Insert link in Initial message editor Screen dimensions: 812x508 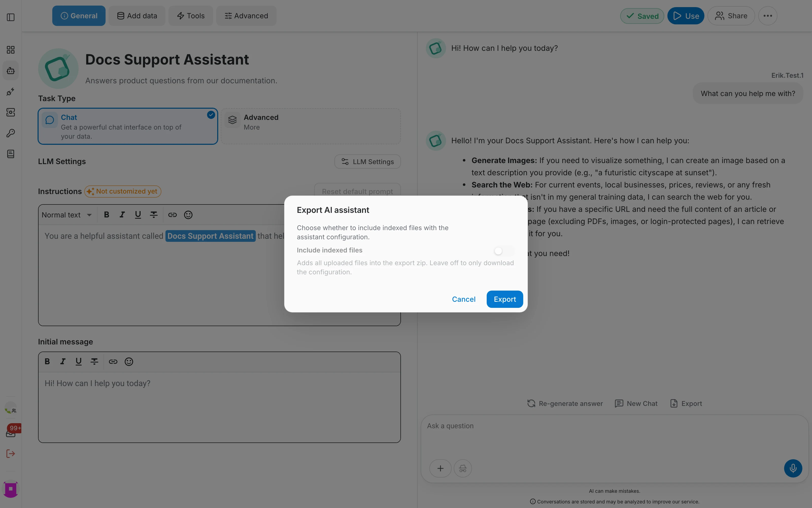(x=113, y=361)
